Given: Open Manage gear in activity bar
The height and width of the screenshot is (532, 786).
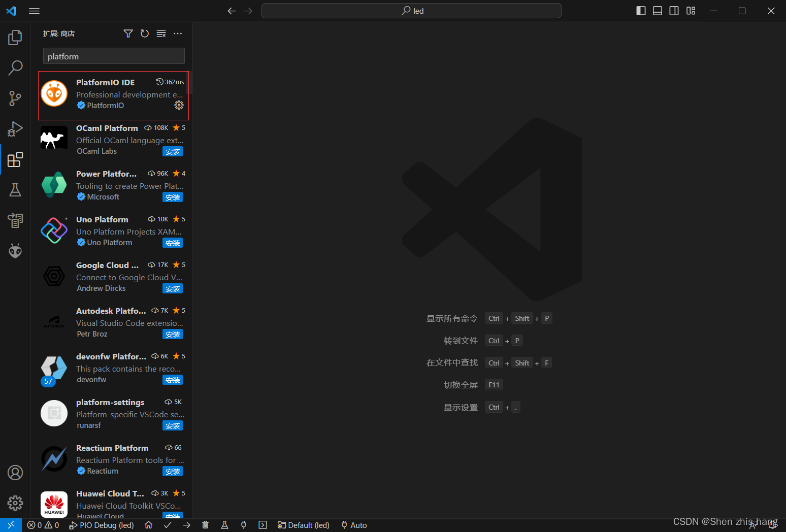Looking at the screenshot, I should point(15,503).
